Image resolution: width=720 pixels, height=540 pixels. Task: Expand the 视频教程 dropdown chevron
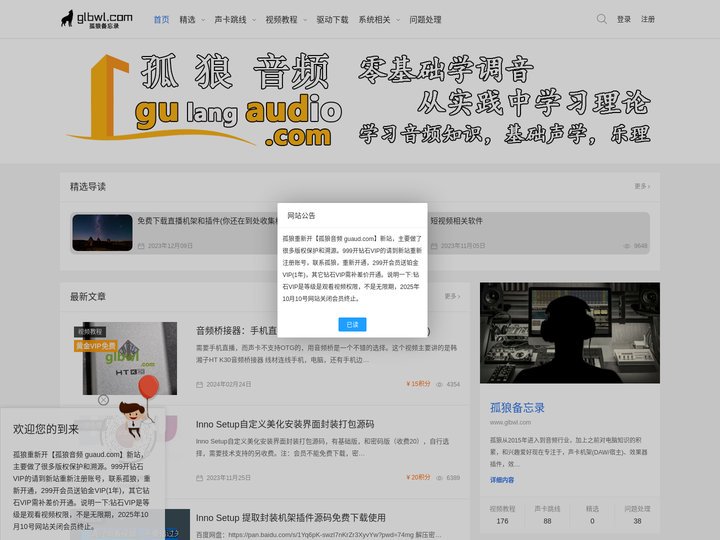(305, 20)
